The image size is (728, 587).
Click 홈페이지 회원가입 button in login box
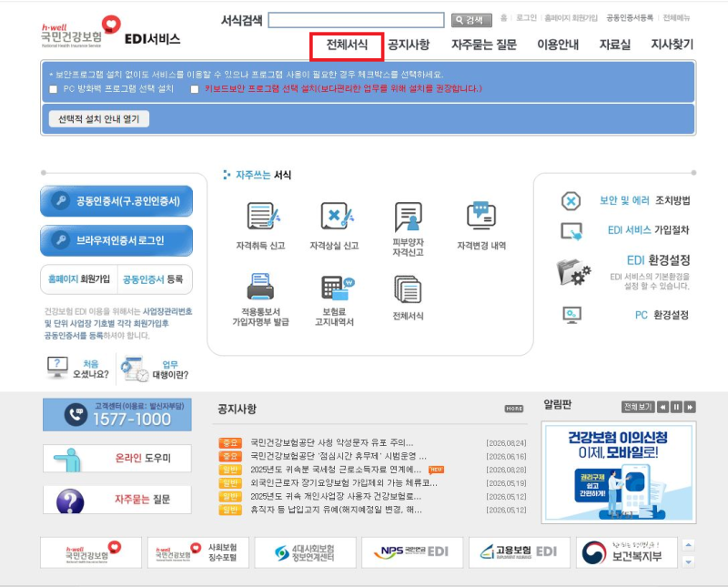pos(79,279)
